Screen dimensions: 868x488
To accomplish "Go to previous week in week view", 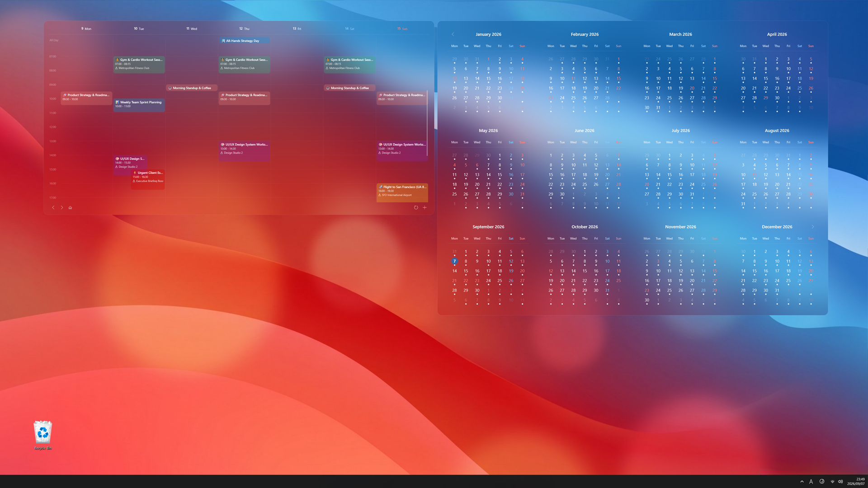I will (53, 207).
